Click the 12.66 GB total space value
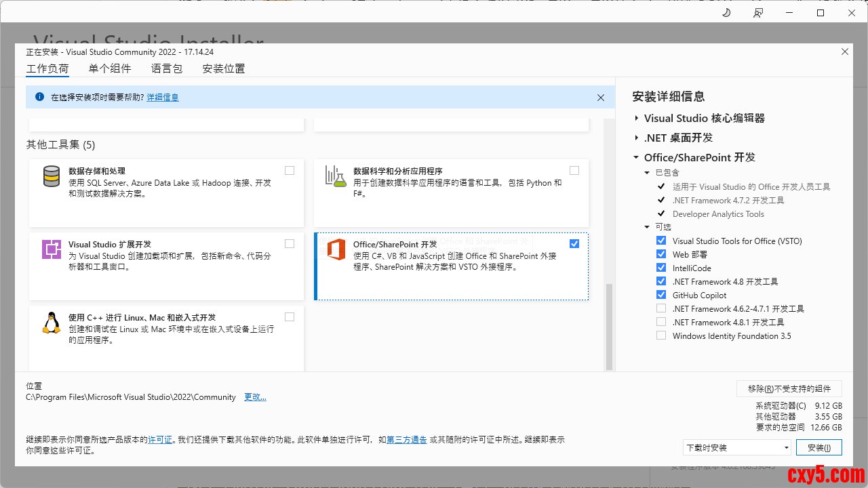 [x=826, y=428]
